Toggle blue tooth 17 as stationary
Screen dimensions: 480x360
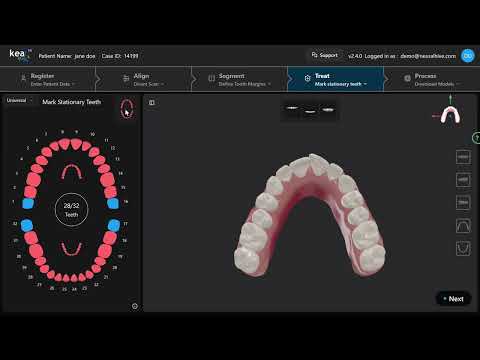(x=114, y=225)
